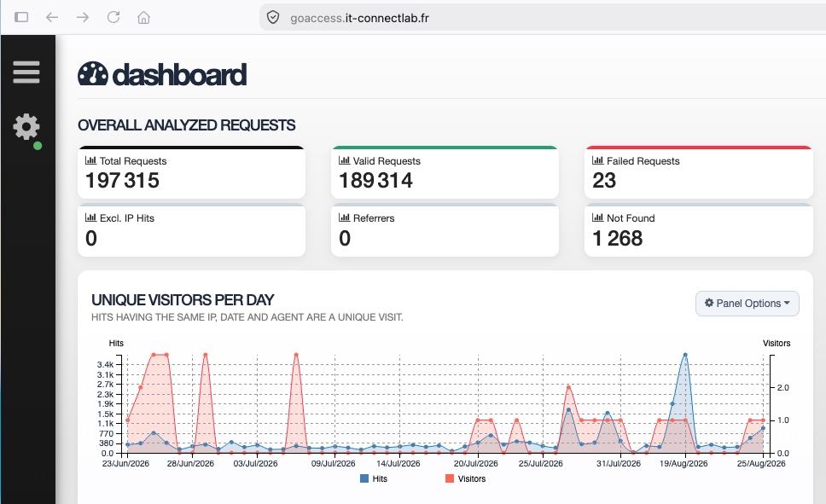Open the hamburger navigation menu

point(26,72)
